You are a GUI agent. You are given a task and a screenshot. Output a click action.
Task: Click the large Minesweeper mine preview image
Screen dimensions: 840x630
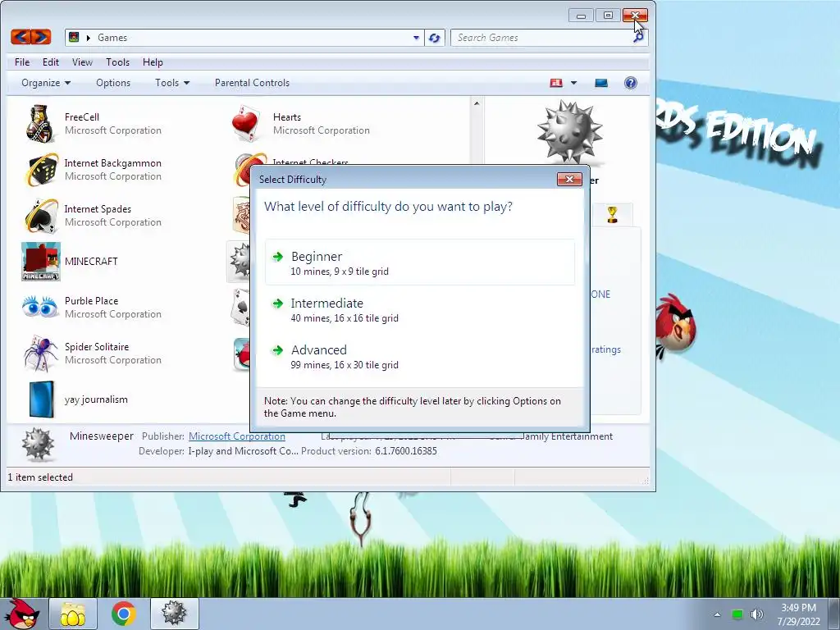pyautogui.click(x=570, y=132)
